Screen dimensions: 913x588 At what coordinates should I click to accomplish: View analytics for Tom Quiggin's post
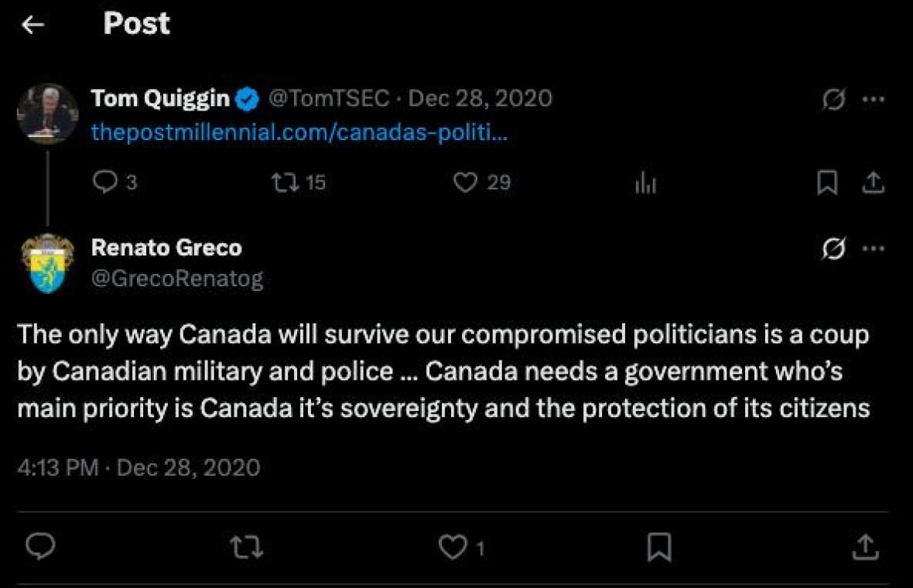(645, 183)
